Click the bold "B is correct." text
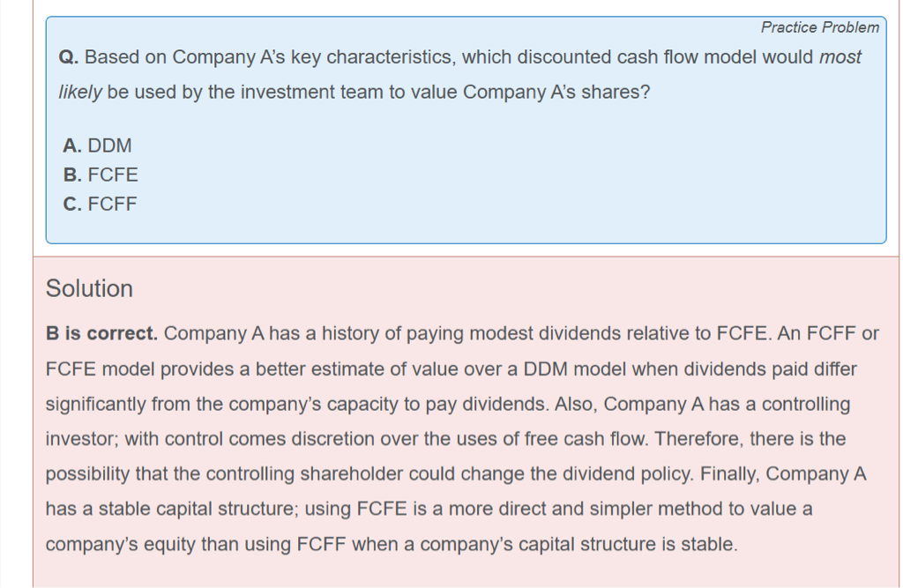Viewport: 903px width, 588px height. (101, 333)
